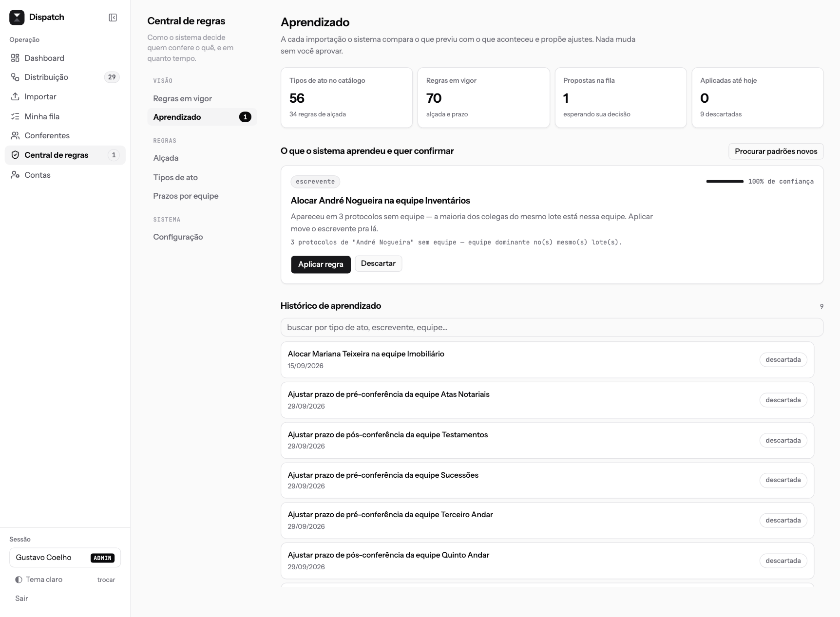The image size is (840, 617).
Task: Open the Sucessões pré-conferência history entry
Action: (547, 480)
